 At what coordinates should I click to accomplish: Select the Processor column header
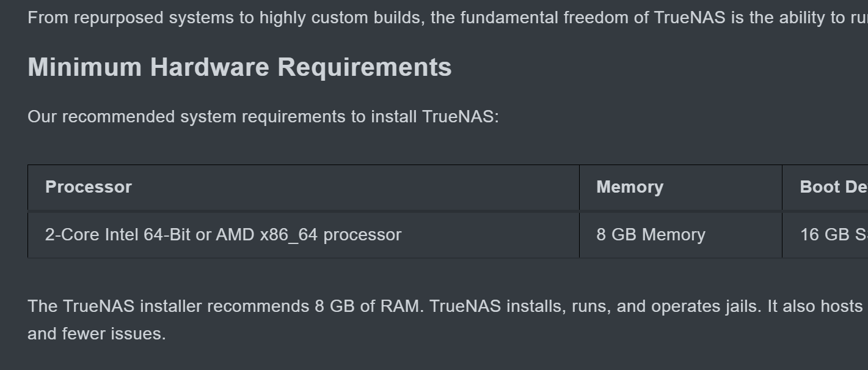[89, 187]
